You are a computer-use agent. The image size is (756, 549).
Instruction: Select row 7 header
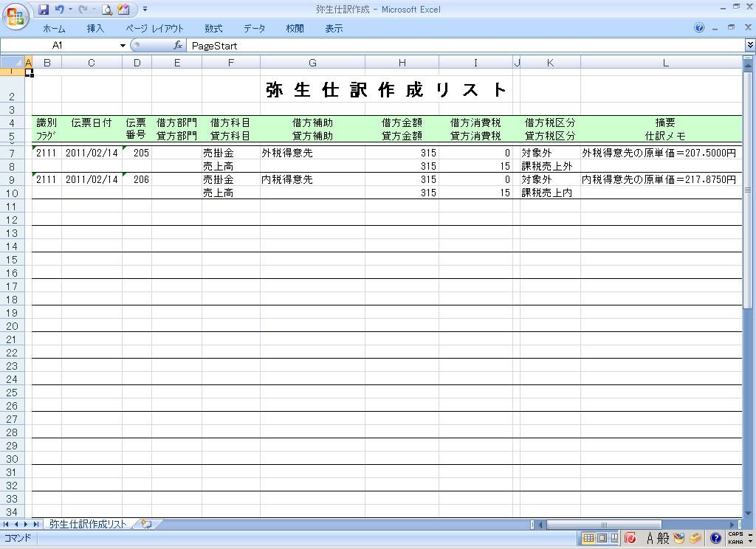click(12, 153)
